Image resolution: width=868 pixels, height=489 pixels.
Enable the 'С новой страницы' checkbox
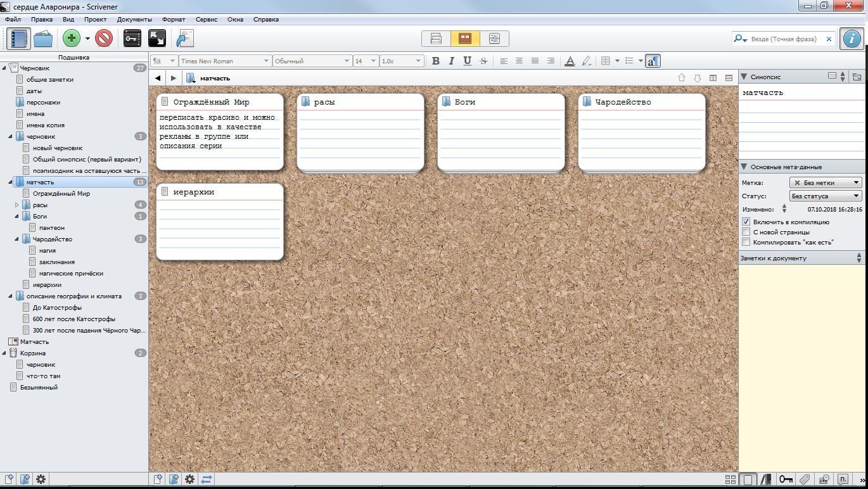point(746,232)
